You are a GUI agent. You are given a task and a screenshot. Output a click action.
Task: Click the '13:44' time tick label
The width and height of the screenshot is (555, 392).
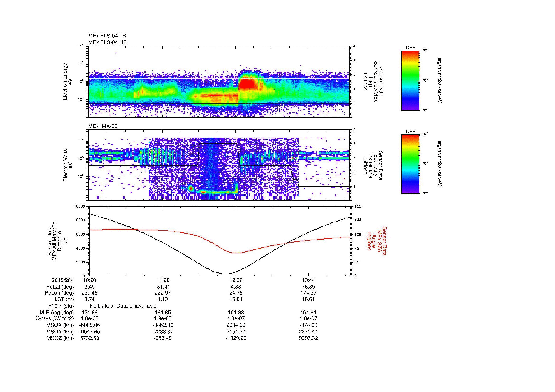(308, 280)
